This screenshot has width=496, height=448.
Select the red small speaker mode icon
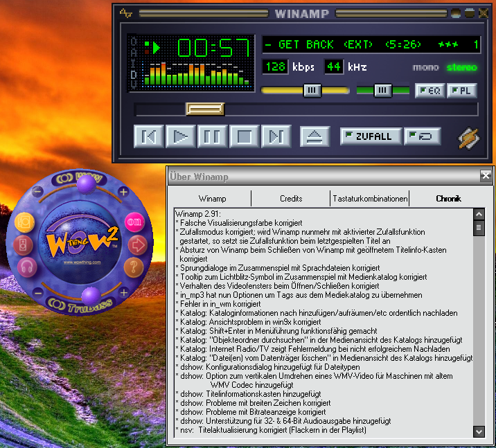point(23,245)
